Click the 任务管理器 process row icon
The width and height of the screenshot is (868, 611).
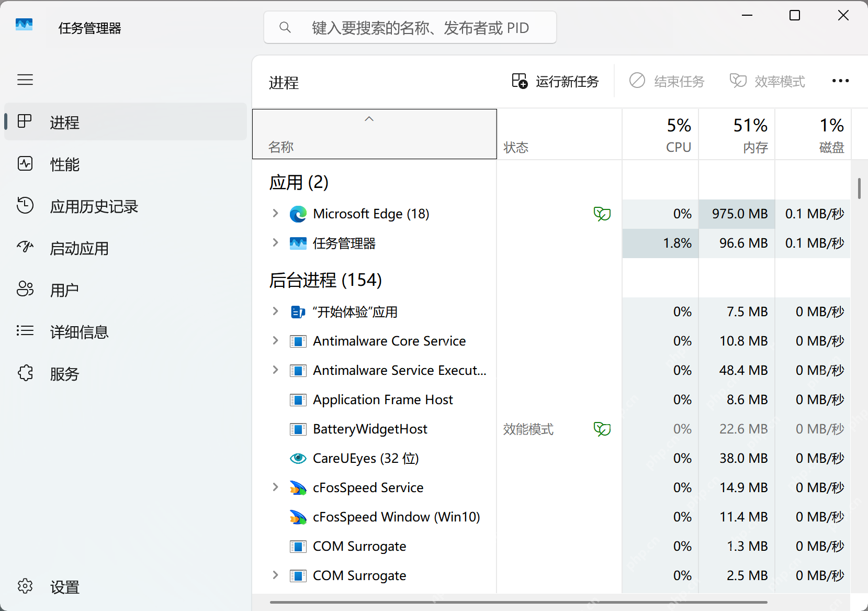pos(298,243)
